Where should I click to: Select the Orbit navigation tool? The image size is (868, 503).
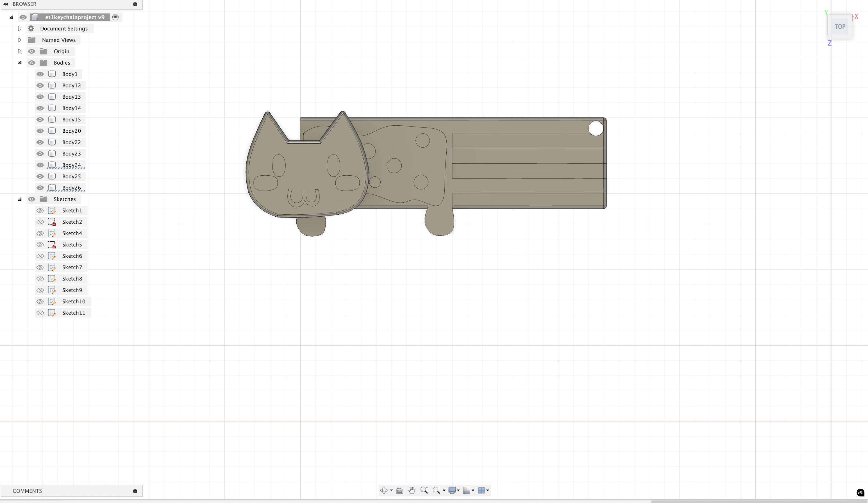[x=384, y=490]
